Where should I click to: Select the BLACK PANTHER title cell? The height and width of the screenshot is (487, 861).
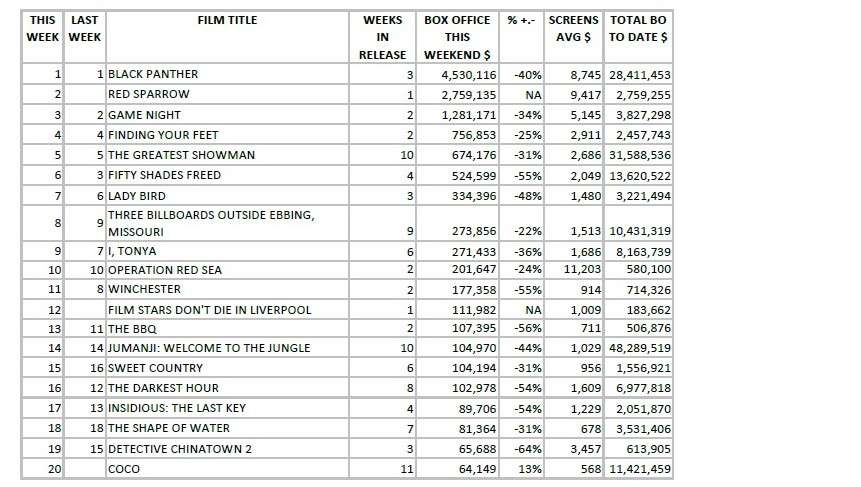pos(152,74)
